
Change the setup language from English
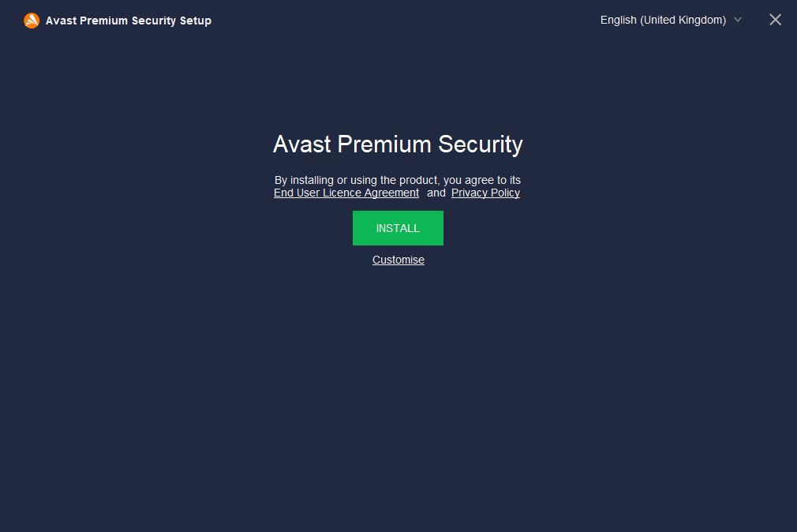pyautogui.click(x=671, y=20)
